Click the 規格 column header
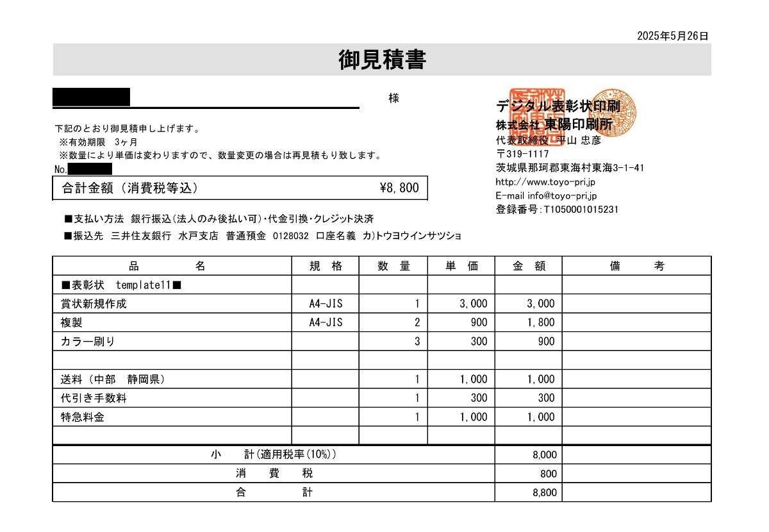The height and width of the screenshot is (532, 769). (326, 266)
